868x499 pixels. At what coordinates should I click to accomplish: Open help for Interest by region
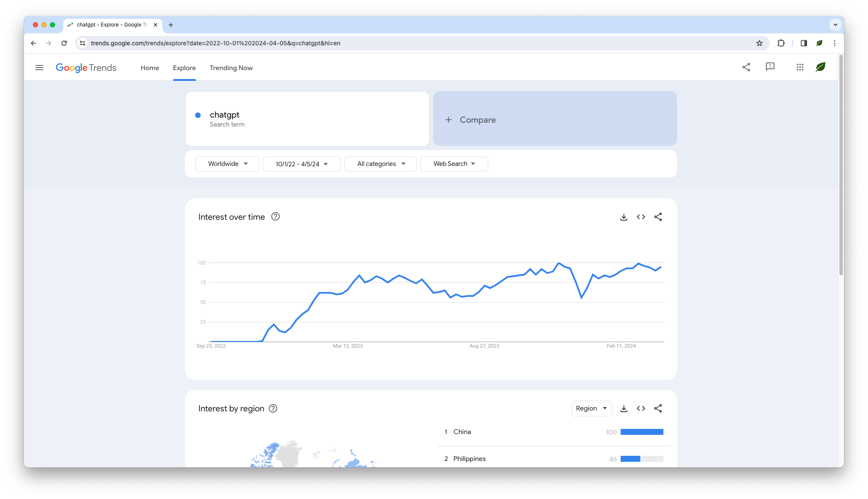[x=273, y=408]
